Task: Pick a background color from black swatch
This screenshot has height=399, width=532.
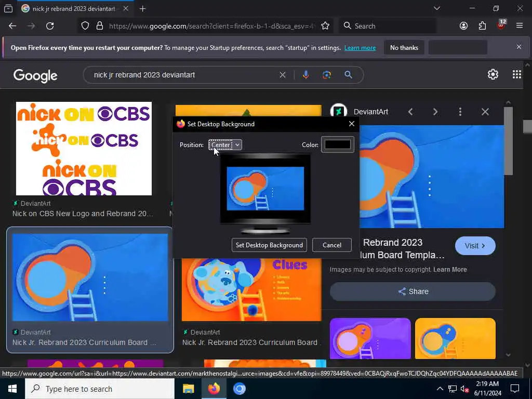Action: pyautogui.click(x=338, y=144)
